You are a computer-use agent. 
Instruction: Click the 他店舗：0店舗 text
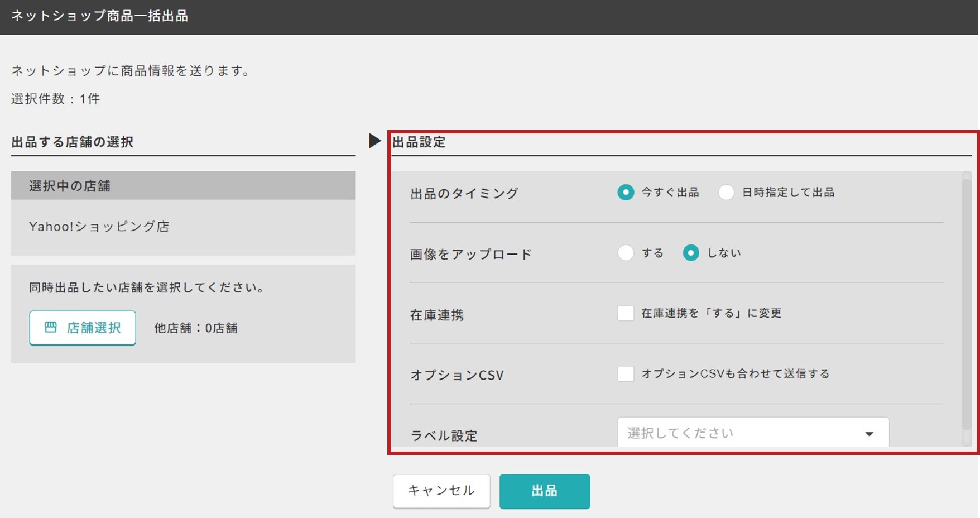click(x=196, y=328)
